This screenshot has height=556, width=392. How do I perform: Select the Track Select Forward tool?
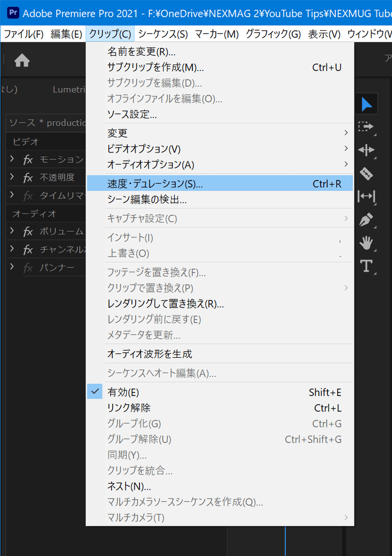(x=366, y=127)
